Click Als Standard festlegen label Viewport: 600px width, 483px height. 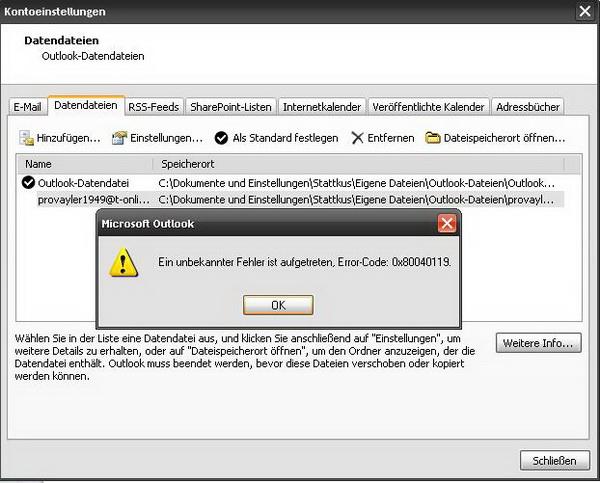[285, 138]
